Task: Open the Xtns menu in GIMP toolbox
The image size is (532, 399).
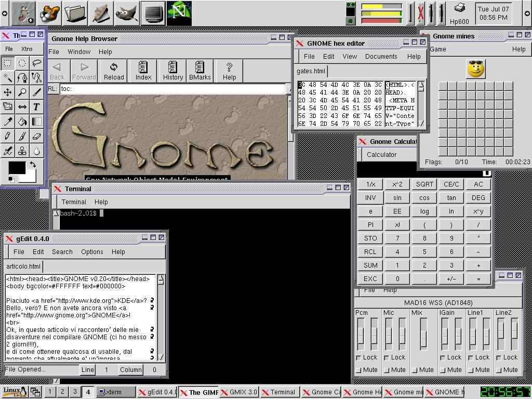Action: point(26,49)
